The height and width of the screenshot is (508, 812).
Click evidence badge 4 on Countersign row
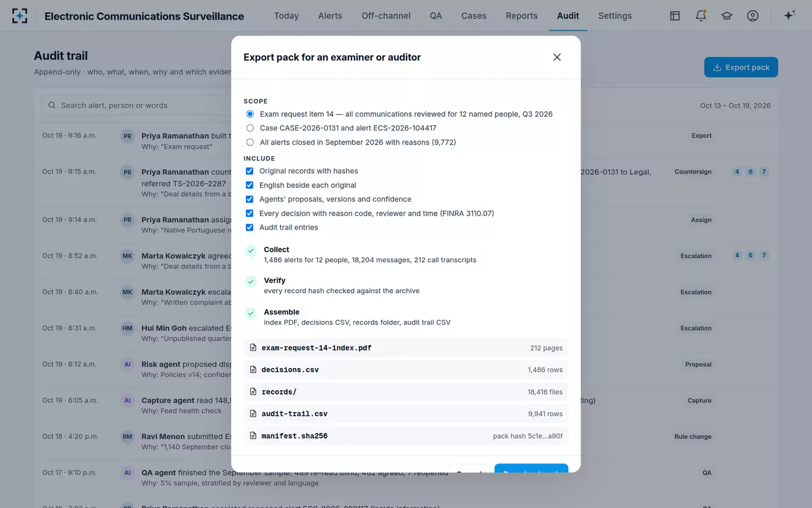[737, 172]
